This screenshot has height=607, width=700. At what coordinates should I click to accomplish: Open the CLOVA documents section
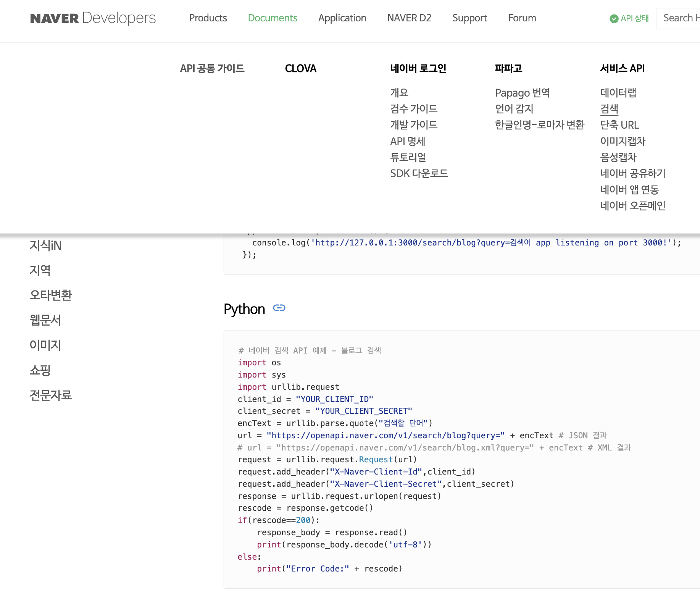(x=300, y=68)
